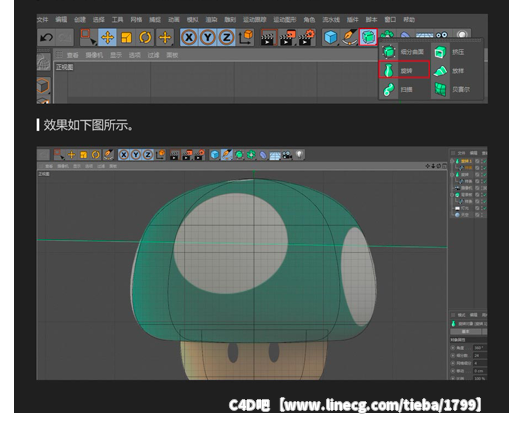Select the 摄像机 row in object manager
The image size is (515, 424).
click(469, 188)
